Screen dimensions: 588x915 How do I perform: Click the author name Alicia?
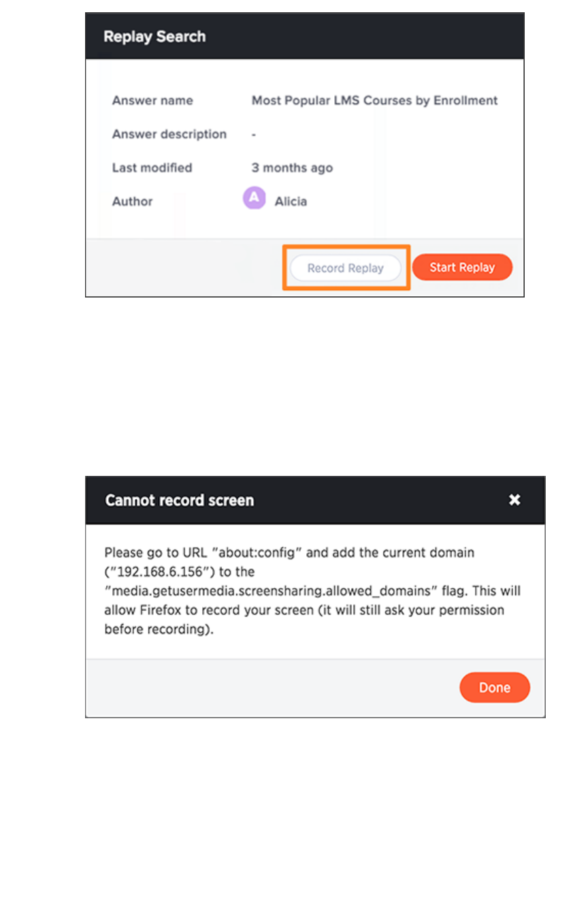click(291, 202)
